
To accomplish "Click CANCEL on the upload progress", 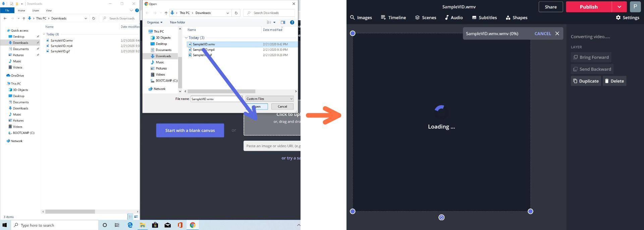I will tap(542, 34).
